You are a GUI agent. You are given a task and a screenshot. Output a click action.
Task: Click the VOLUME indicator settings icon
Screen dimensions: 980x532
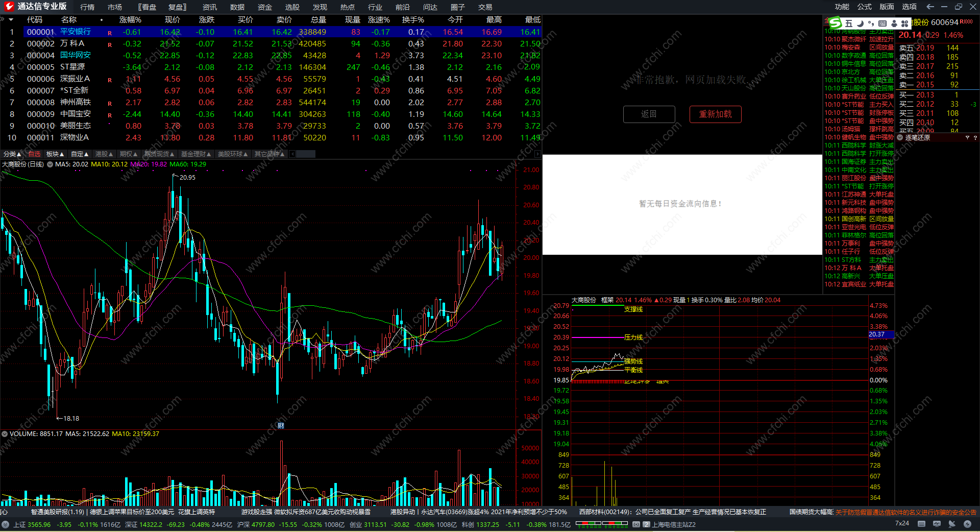(x=5, y=434)
